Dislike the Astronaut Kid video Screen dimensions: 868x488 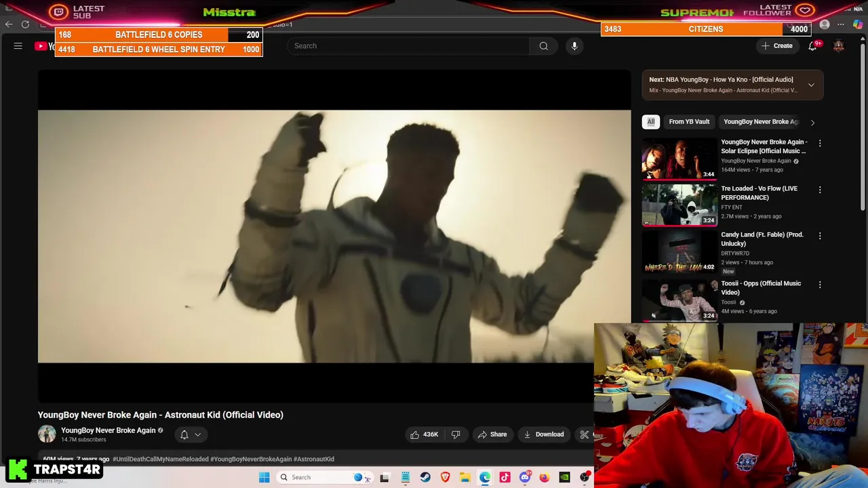(x=456, y=434)
